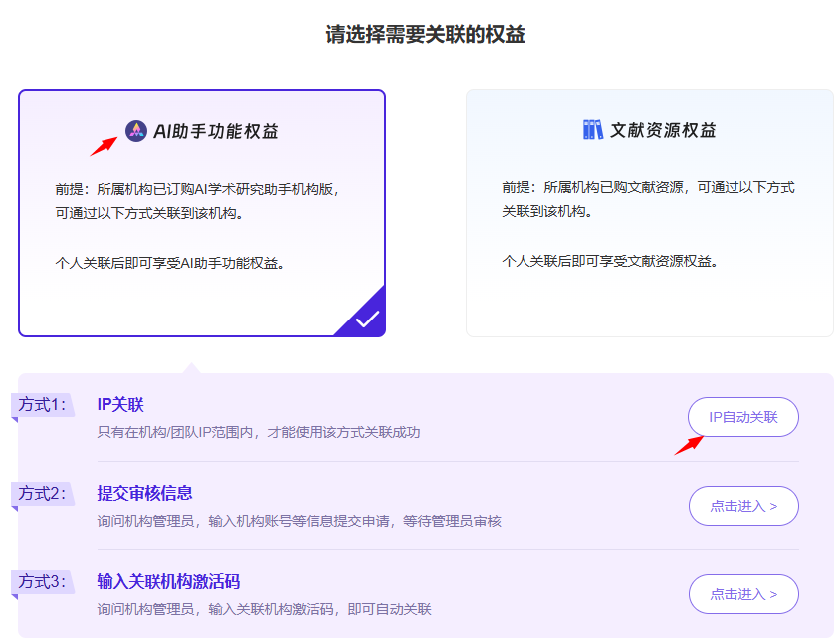Click the 方式2 label tag
The image size is (840, 641).
point(42,493)
